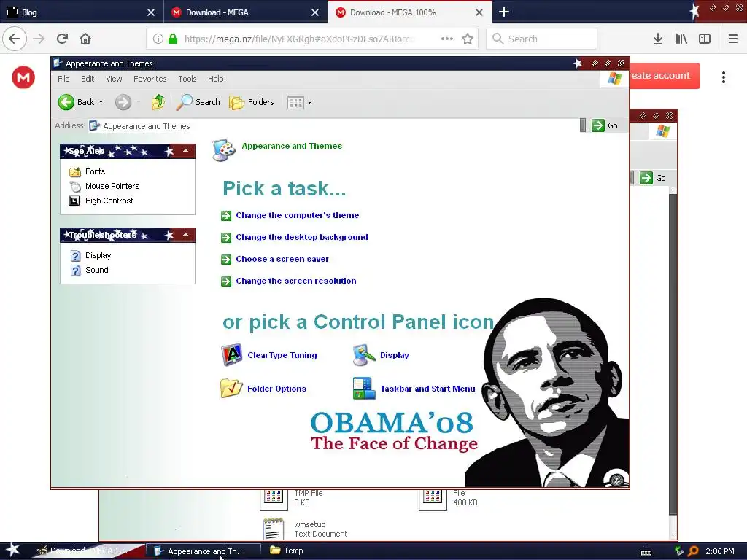This screenshot has height=560, width=747.
Task: Click the site information icon in the URL bar
Action: [x=158, y=39]
